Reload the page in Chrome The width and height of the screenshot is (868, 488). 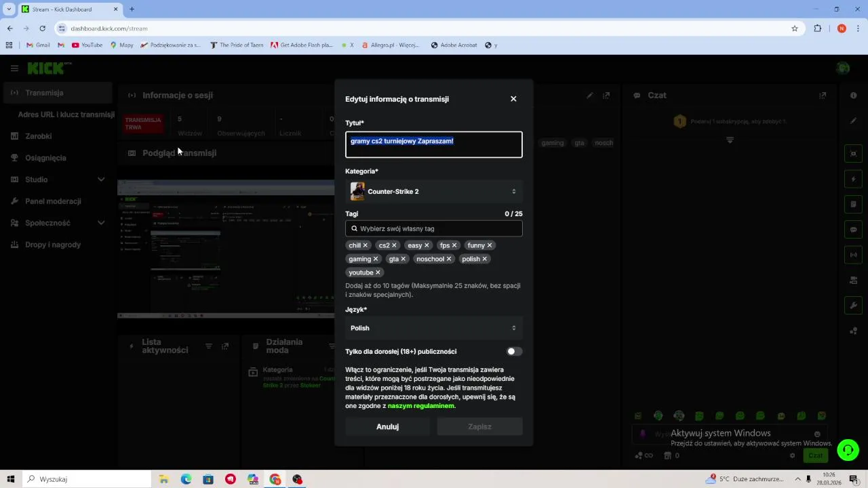pyautogui.click(x=42, y=28)
